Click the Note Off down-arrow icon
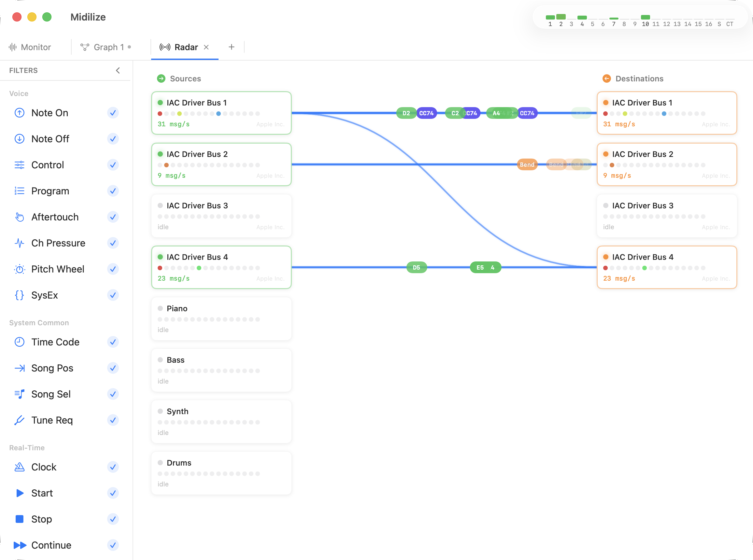 coord(19,139)
